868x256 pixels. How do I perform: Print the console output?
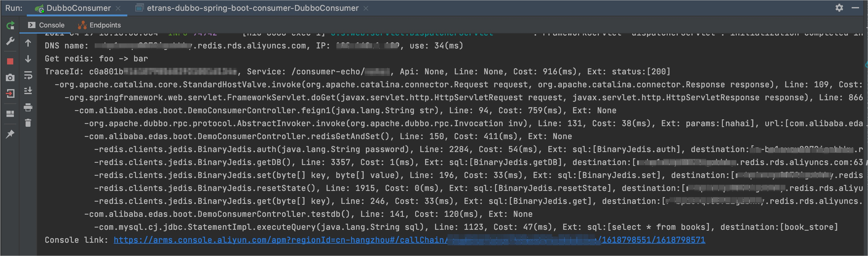(x=28, y=108)
